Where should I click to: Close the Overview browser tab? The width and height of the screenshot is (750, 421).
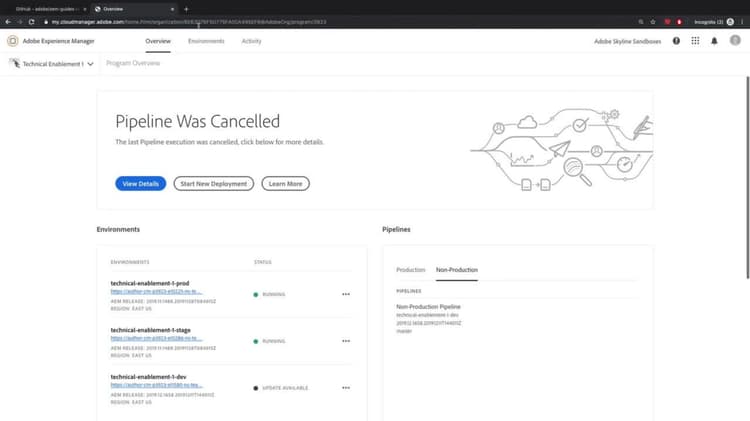(172, 9)
